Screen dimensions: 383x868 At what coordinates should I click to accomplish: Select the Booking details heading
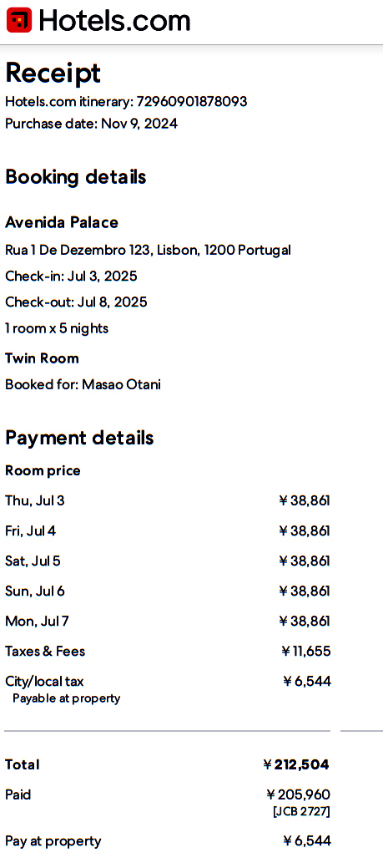76,177
